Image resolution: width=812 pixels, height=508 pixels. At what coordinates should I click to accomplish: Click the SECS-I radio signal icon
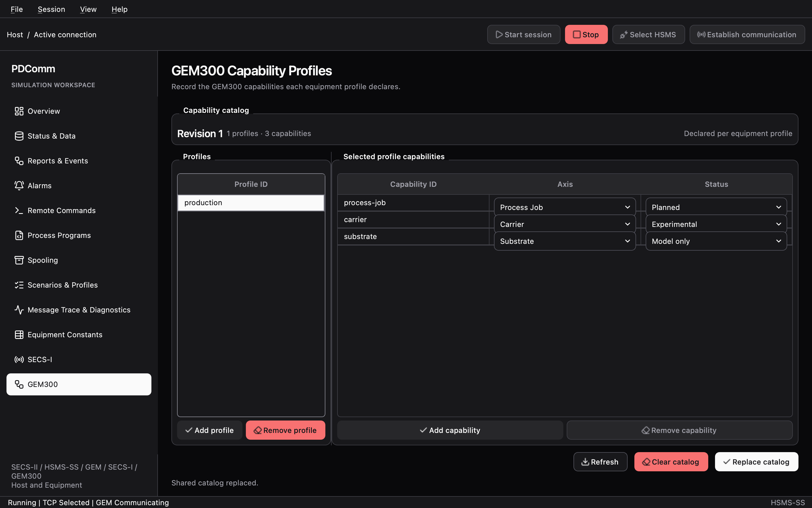[19, 360]
